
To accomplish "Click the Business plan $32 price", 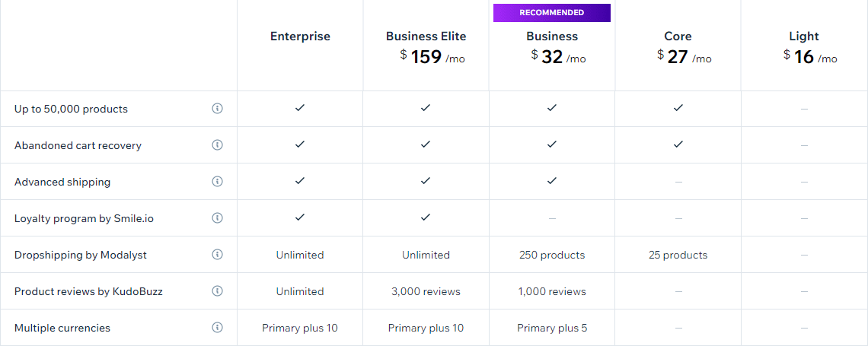I will pyautogui.click(x=558, y=56).
